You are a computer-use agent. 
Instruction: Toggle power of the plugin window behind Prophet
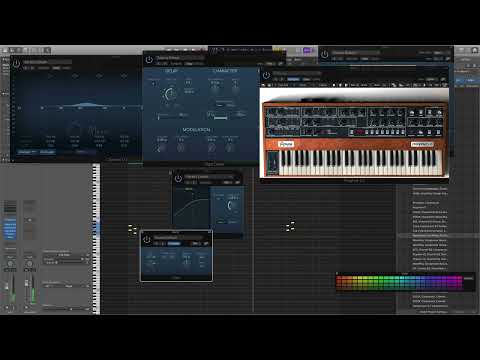coord(324,54)
